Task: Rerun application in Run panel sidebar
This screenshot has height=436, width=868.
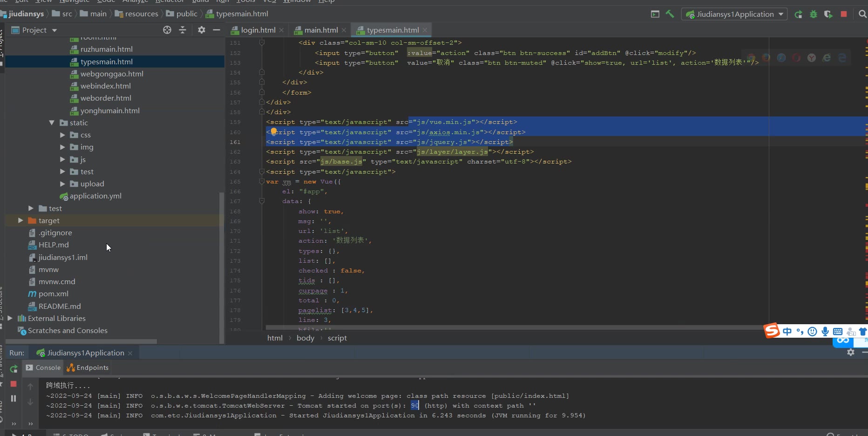Action: point(14,369)
